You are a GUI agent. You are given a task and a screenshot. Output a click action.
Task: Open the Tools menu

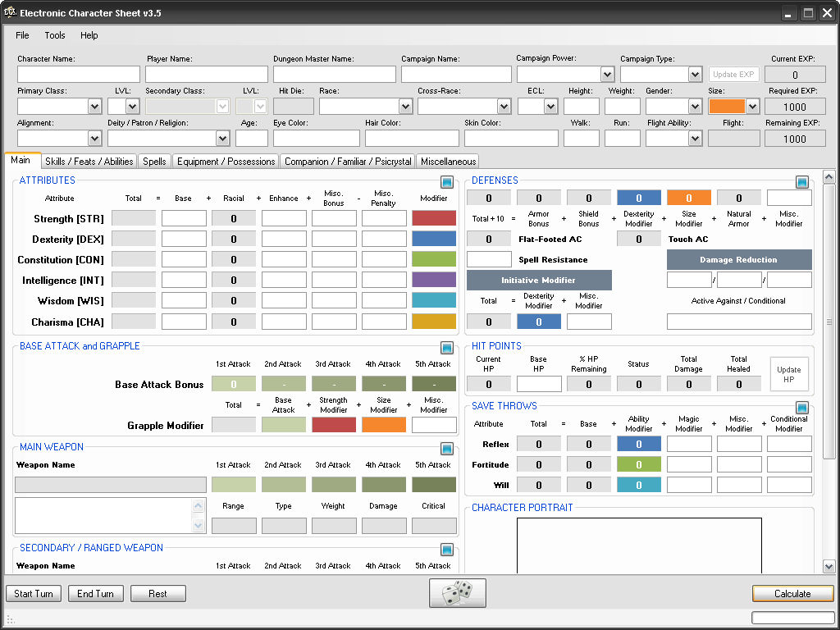point(55,35)
